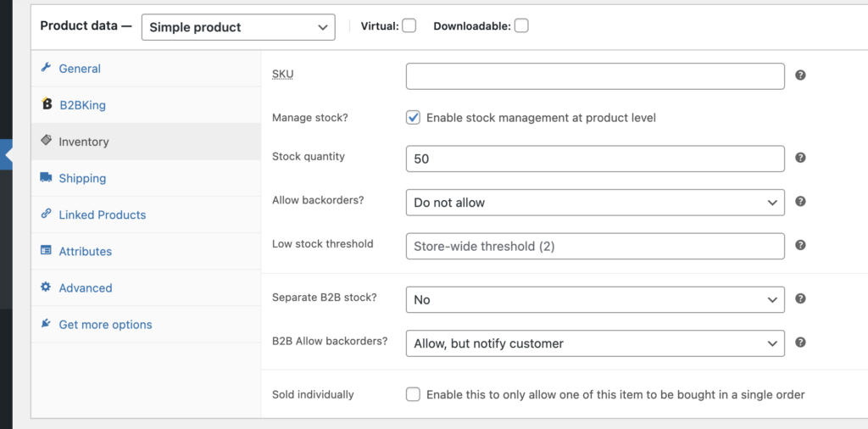Click the SKU label
Image resolution: width=868 pixels, height=429 pixels.
tap(282, 74)
